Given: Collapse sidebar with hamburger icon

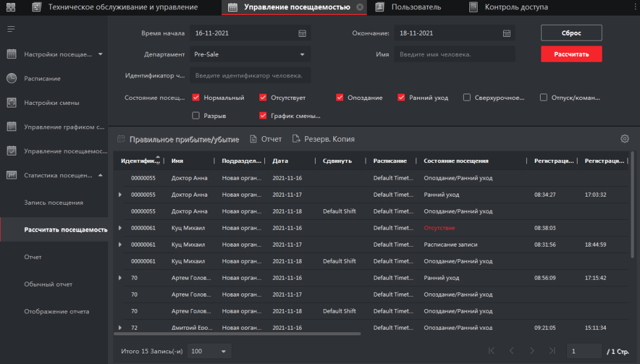Looking at the screenshot, I should pos(11,29).
